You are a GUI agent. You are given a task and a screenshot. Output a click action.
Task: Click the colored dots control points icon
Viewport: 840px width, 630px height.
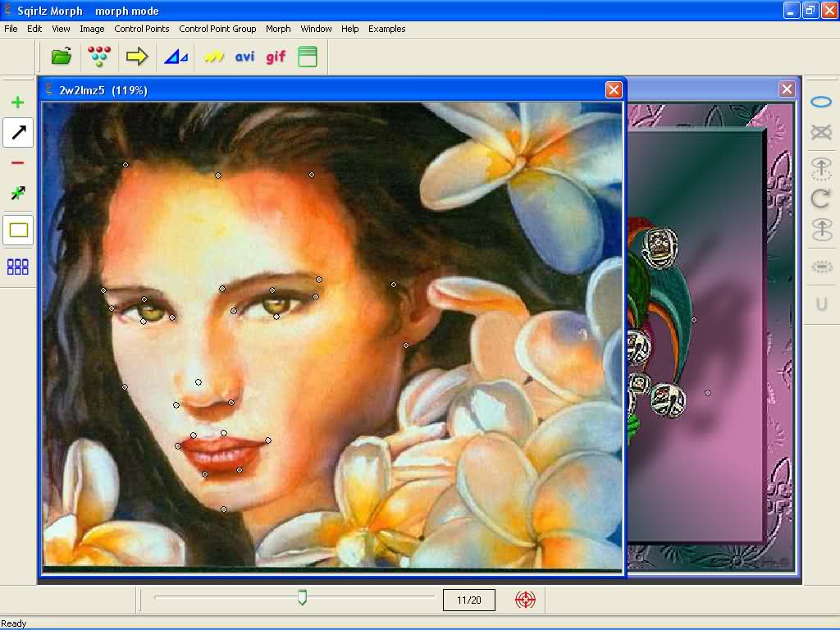pos(99,57)
